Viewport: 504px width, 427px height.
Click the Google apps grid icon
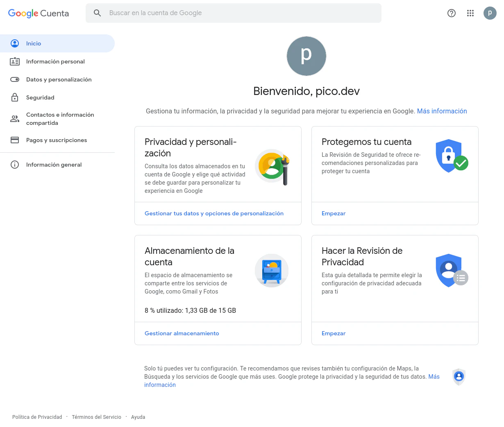click(470, 13)
